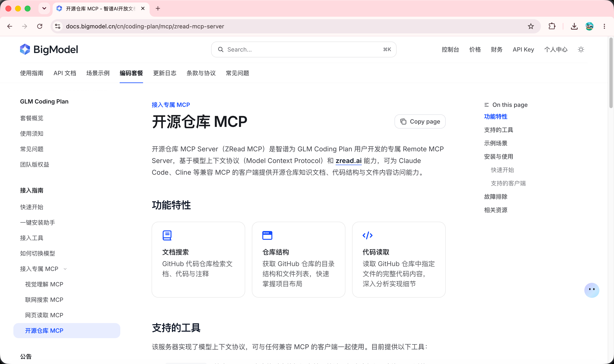The width and height of the screenshot is (614, 364).
Task: Open site information icon in address bar
Action: pyautogui.click(x=58, y=26)
